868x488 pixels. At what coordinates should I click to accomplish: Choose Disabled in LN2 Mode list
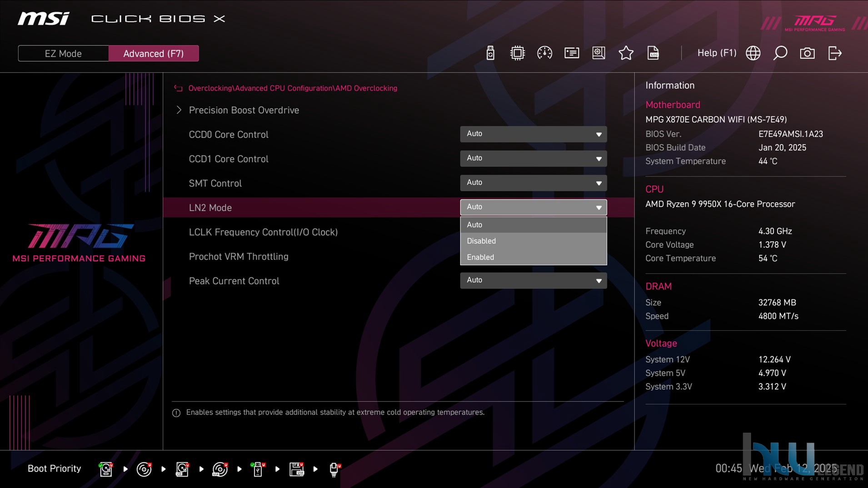pos(533,241)
